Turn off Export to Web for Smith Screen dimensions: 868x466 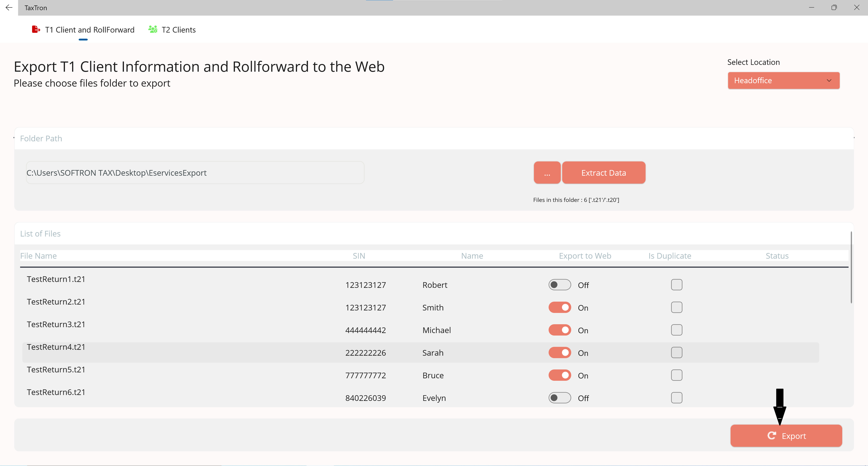point(560,307)
